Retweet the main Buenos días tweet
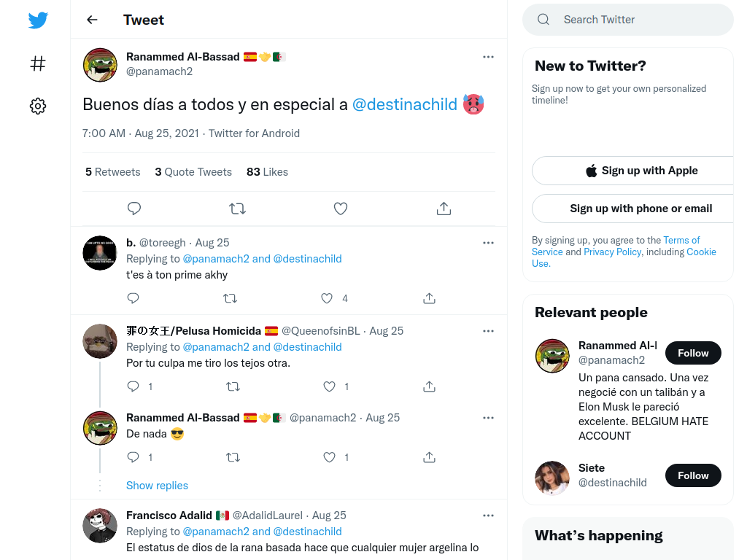Screen dimensions: 747x560 pyautogui.click(x=237, y=209)
